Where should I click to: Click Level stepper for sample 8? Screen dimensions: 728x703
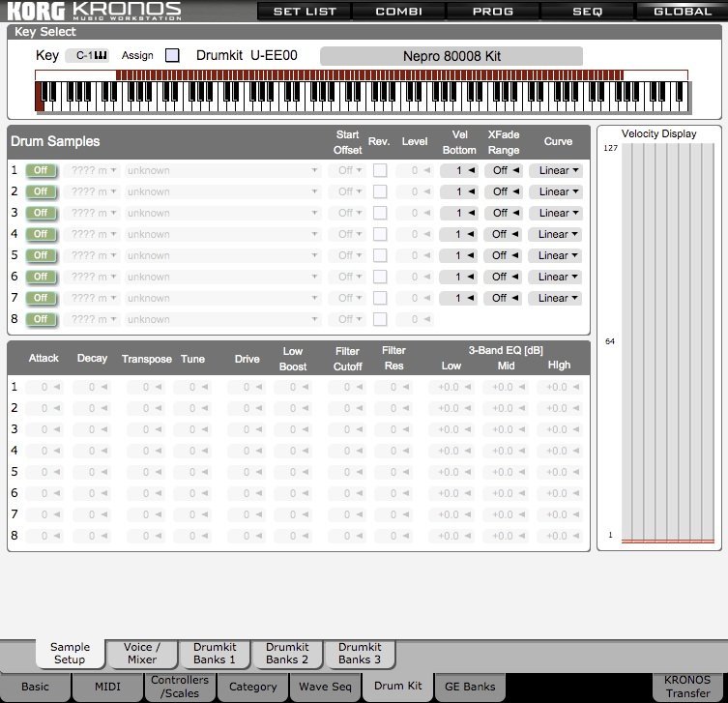[415, 319]
